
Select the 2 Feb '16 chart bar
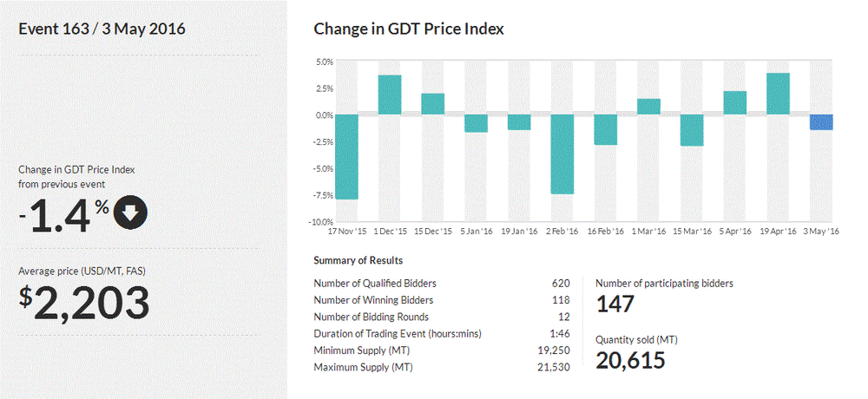[562, 154]
